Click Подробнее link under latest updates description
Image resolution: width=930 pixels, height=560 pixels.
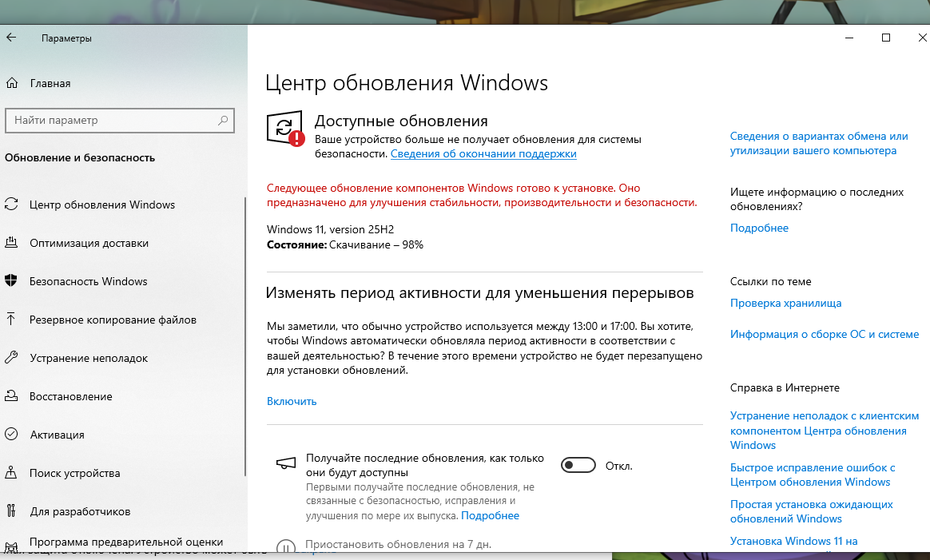click(490, 516)
